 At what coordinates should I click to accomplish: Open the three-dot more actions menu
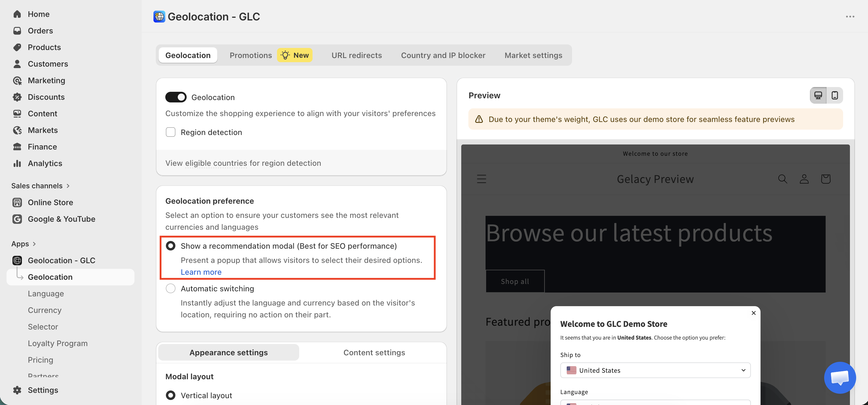[850, 17]
